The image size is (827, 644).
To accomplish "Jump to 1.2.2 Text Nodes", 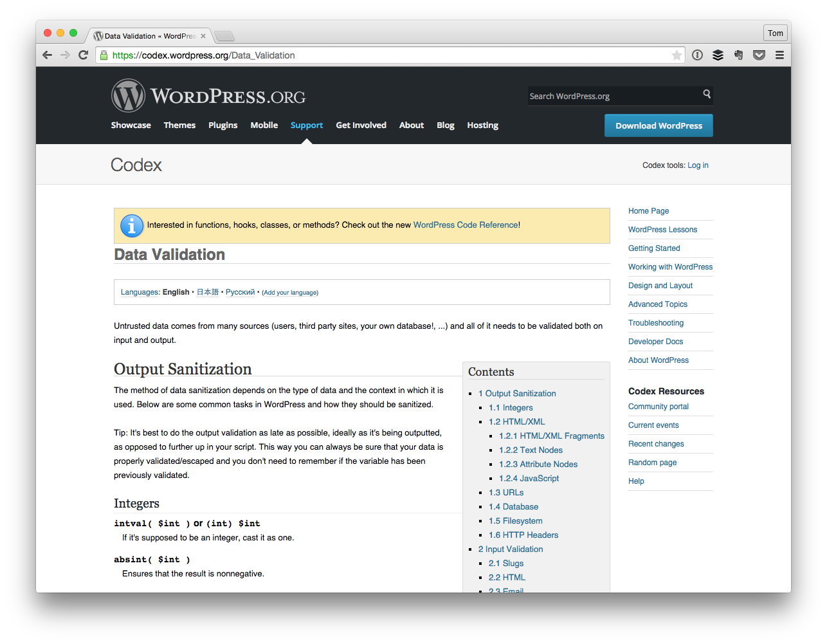I will pos(531,450).
